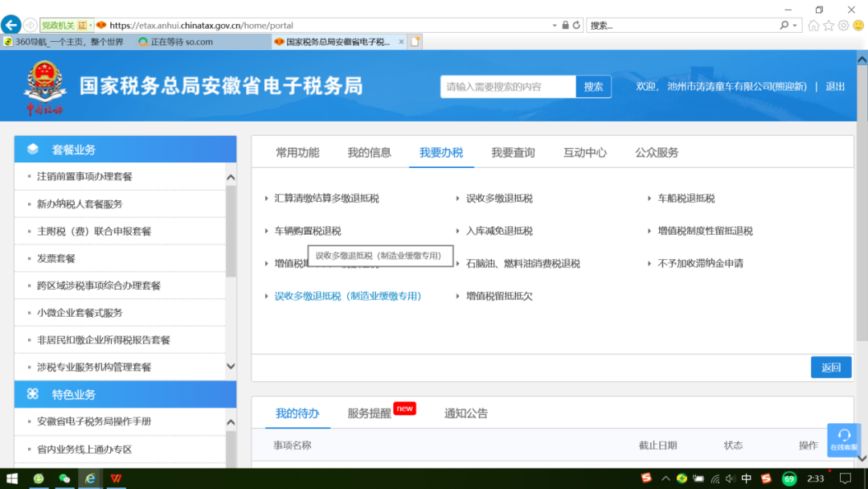868x489 pixels.
Task: Open the 在线客服 headset widget
Action: (x=844, y=440)
